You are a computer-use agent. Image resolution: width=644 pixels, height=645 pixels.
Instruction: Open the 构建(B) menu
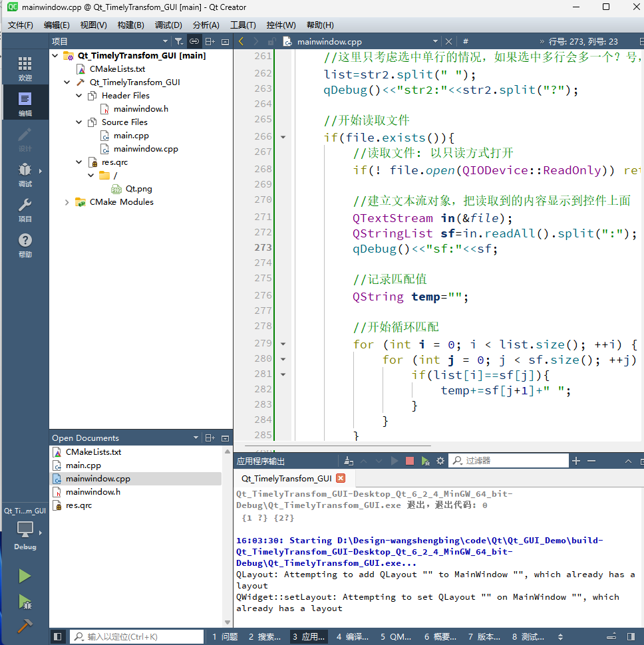130,25
